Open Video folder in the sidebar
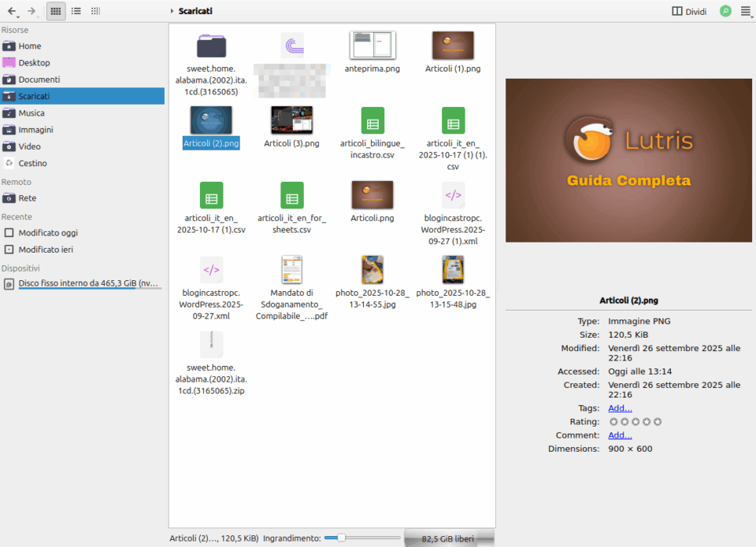Viewport: 756px width, 547px height. point(82,146)
